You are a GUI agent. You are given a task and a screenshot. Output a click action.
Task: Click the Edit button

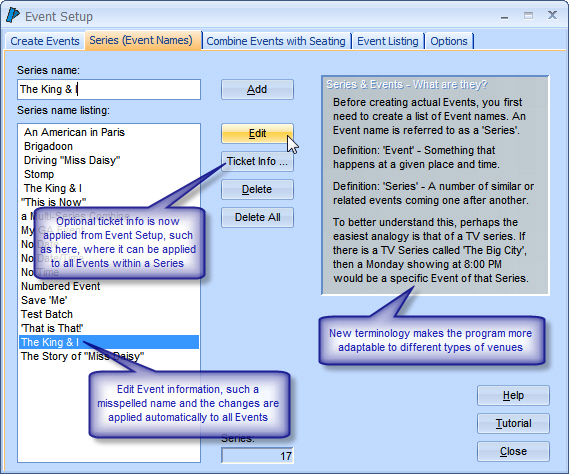[257, 133]
